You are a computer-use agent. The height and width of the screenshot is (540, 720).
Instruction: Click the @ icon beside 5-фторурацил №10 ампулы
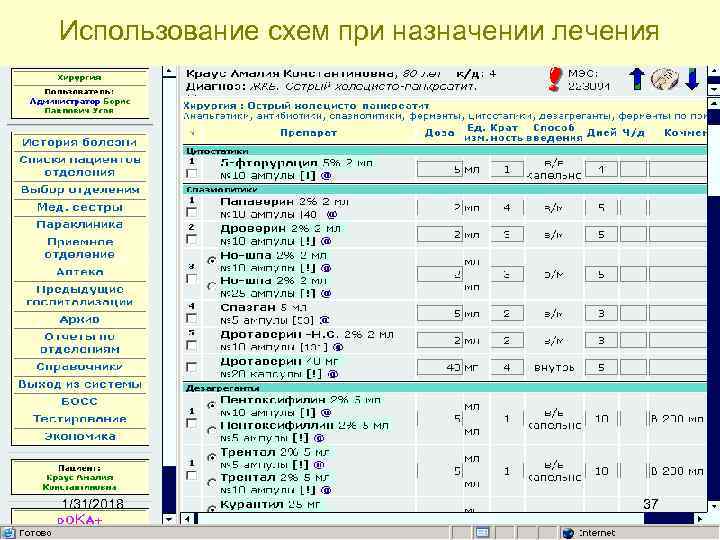tap(326, 175)
